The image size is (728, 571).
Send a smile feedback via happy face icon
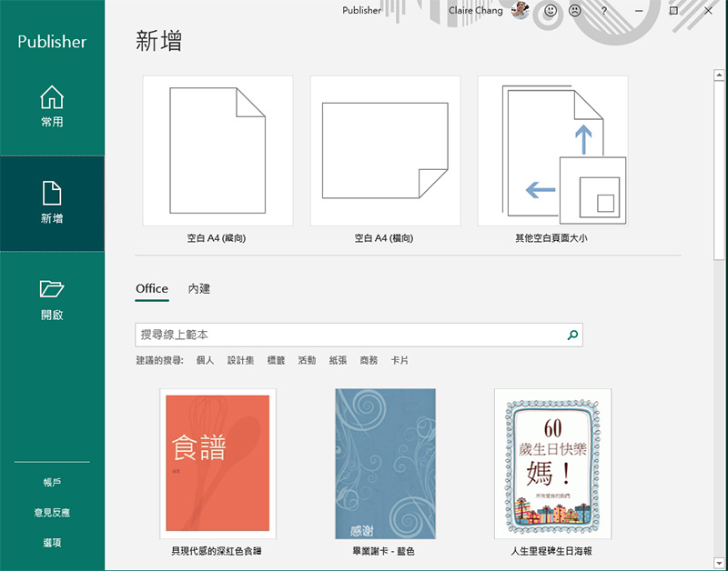[x=551, y=11]
